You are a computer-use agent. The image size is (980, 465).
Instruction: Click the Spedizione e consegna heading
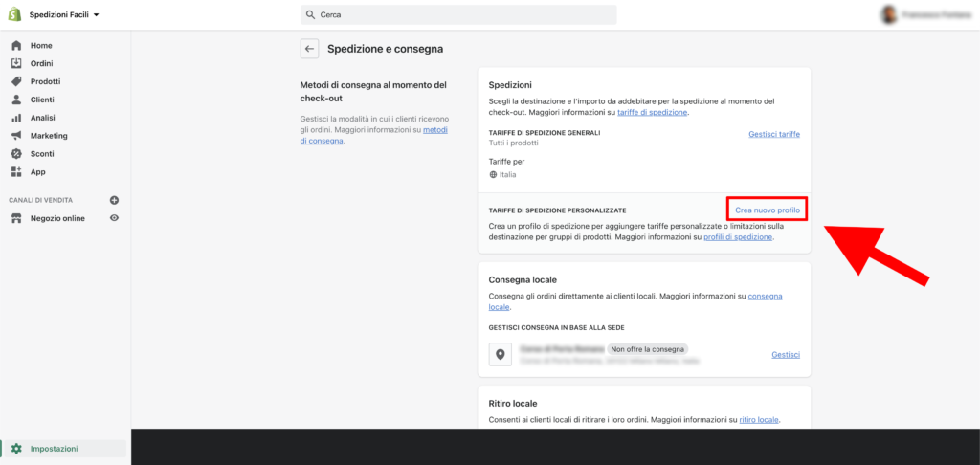tap(386, 49)
